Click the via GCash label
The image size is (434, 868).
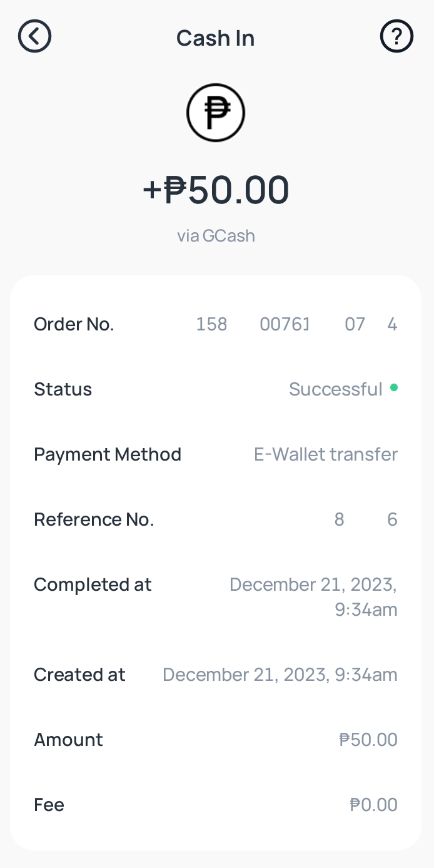tap(216, 235)
